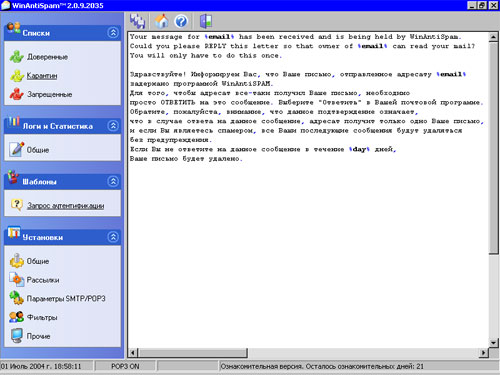Click the exit door toolbar icon
Viewport: 500px width, 375px height.
pos(206,22)
